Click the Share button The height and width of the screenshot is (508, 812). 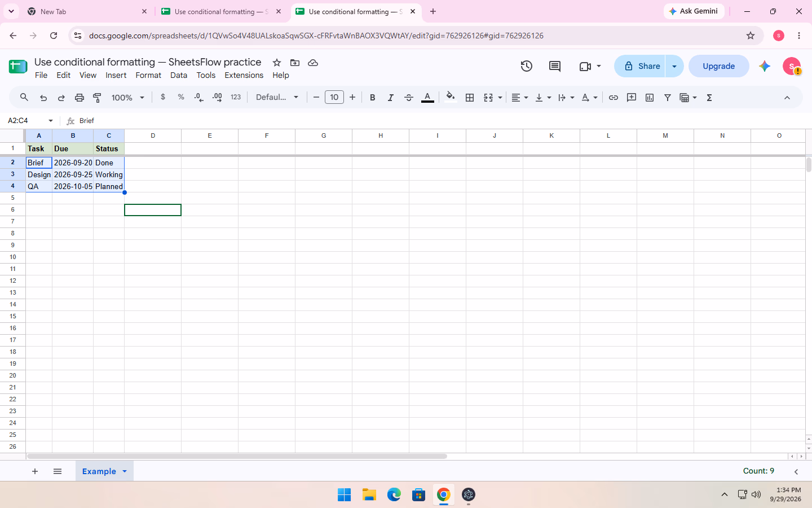[x=641, y=66]
